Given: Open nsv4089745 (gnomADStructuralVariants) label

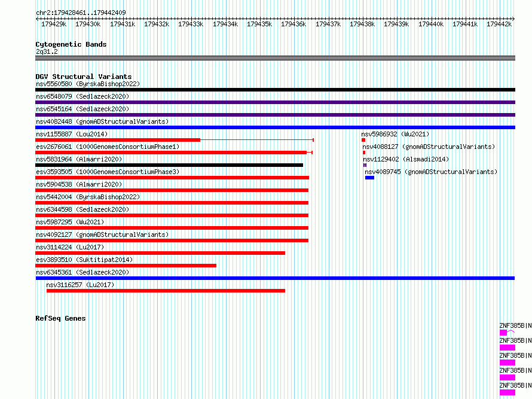Looking at the screenshot, I should (431, 172).
